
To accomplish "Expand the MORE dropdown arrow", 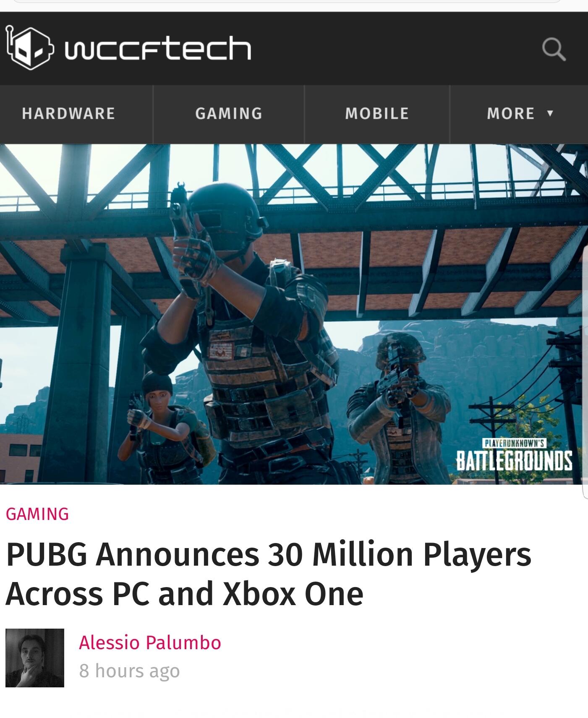I will [550, 113].
